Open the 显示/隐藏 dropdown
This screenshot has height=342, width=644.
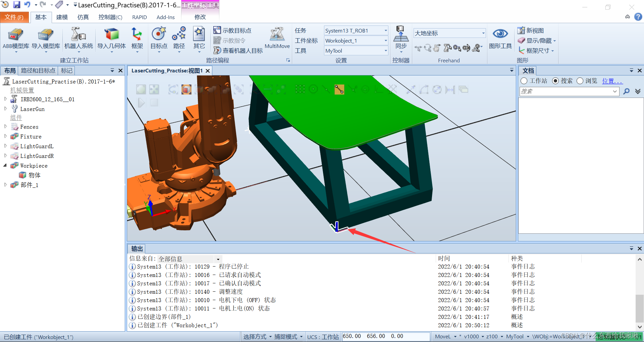(x=537, y=41)
